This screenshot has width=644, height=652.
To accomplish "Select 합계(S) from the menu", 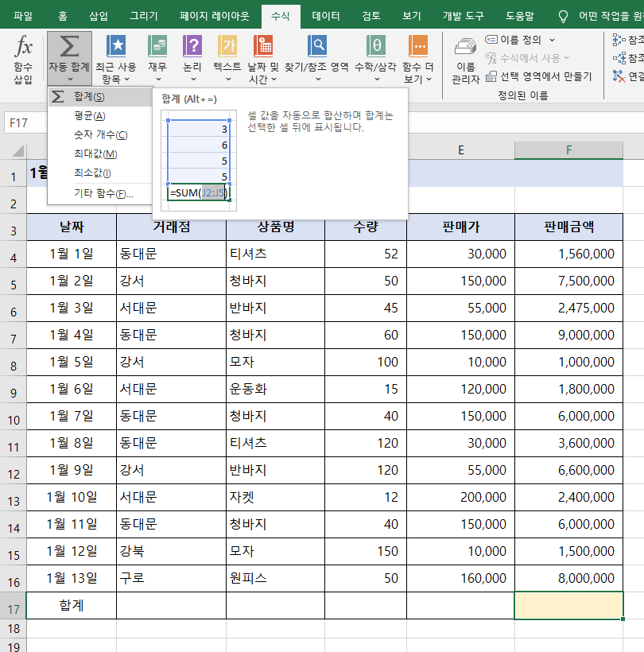I will pos(100,96).
